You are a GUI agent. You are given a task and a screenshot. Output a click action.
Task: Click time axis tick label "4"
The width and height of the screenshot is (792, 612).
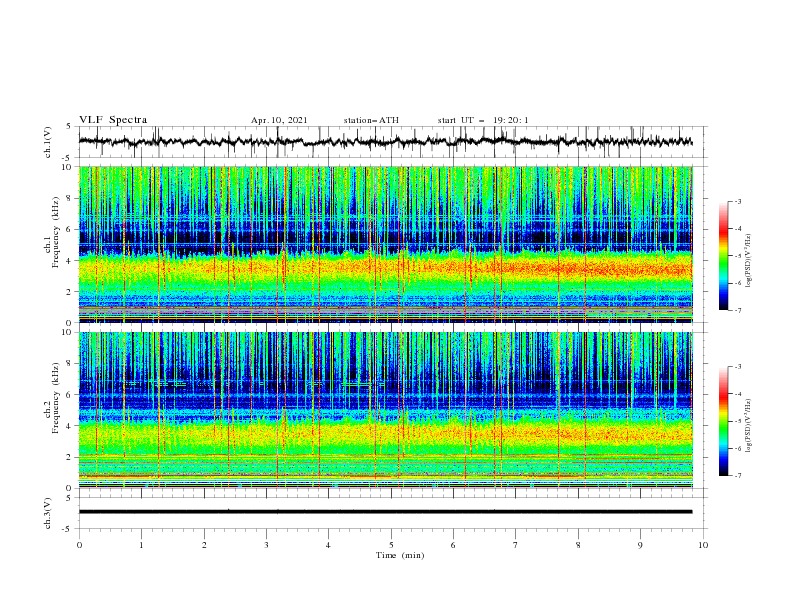328,545
